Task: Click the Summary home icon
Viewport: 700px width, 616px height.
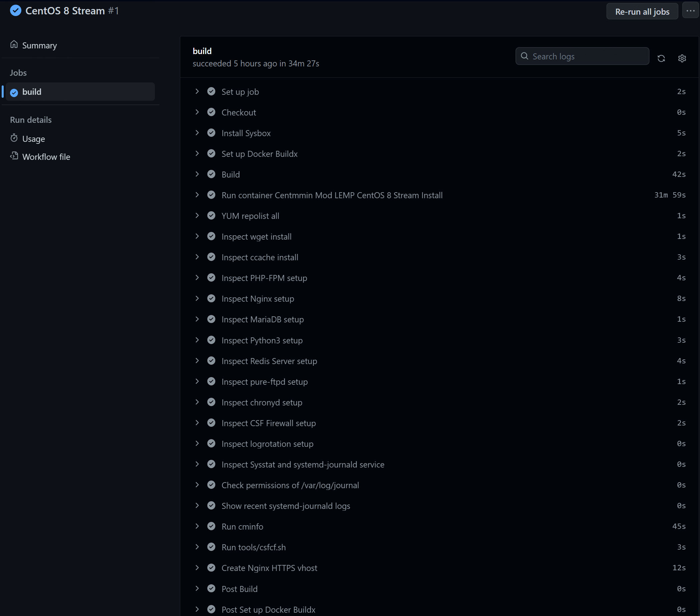Action: pos(14,44)
